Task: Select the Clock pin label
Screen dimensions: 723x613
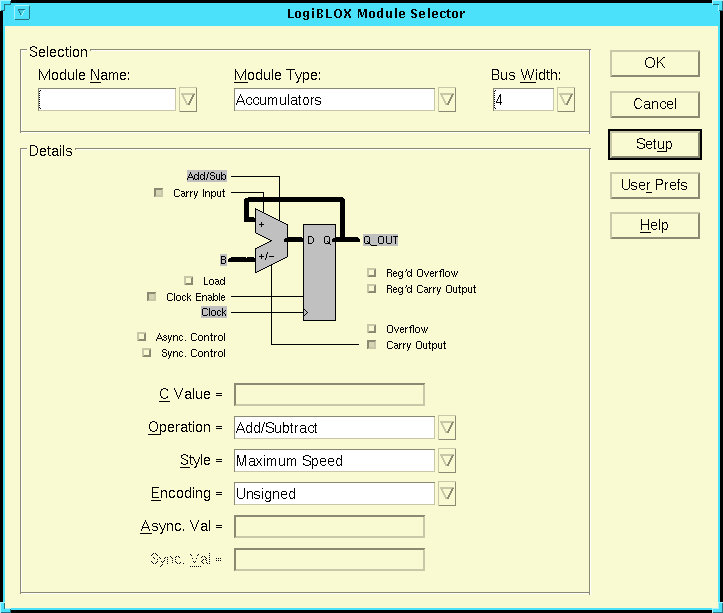Action: (x=213, y=312)
